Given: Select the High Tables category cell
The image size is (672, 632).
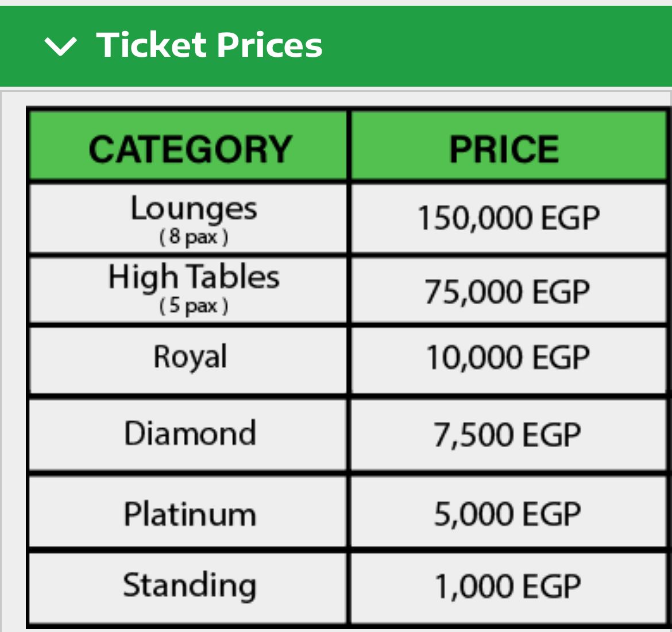Looking at the screenshot, I should click(x=189, y=290).
